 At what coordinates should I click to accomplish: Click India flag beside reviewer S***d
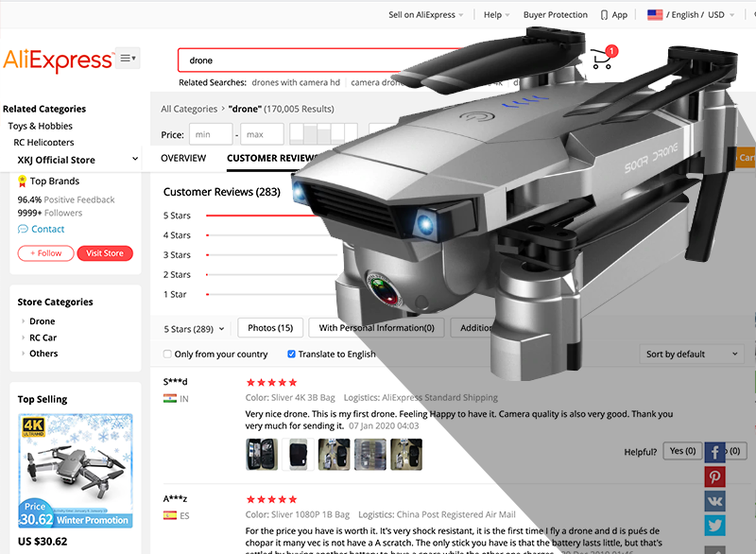170,399
